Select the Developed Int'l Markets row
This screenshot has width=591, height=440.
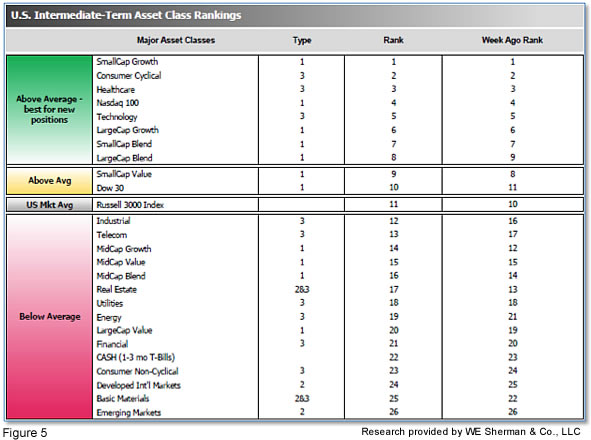338,385
